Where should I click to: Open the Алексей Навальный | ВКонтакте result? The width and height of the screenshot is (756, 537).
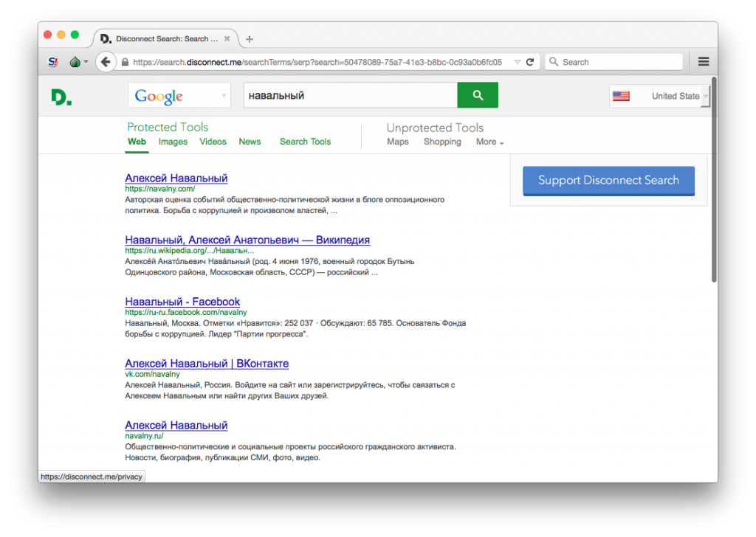[x=207, y=364]
